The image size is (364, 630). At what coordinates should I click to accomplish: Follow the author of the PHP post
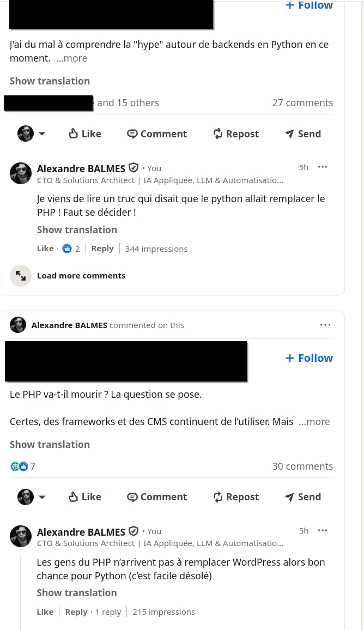(x=309, y=358)
